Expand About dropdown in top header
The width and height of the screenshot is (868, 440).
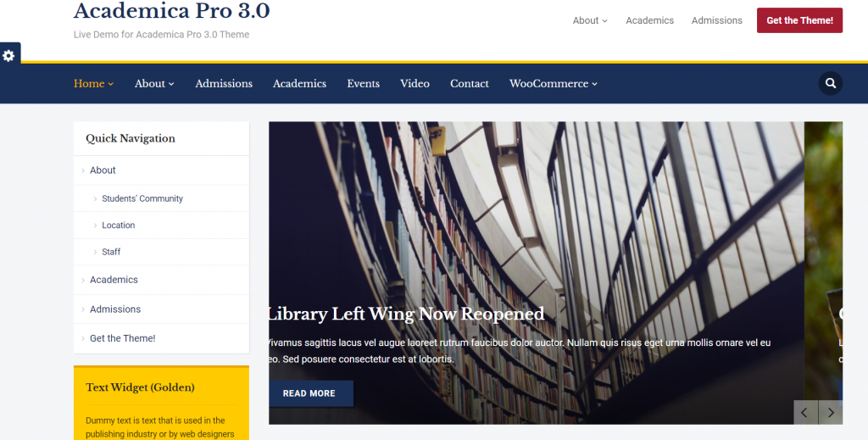590,20
